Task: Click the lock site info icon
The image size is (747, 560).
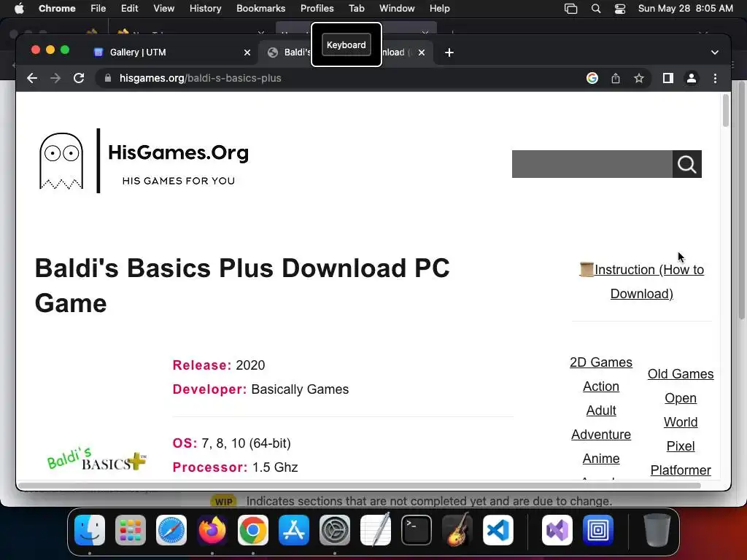Action: coord(108,78)
